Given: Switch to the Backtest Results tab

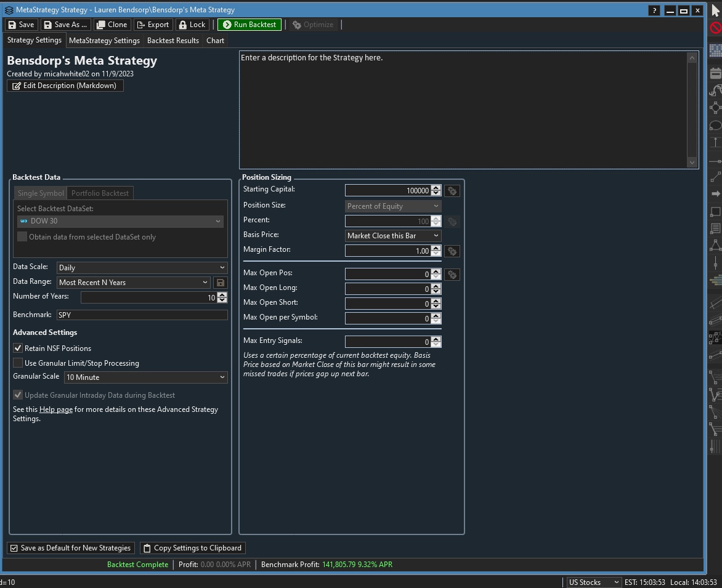Looking at the screenshot, I should pos(173,41).
